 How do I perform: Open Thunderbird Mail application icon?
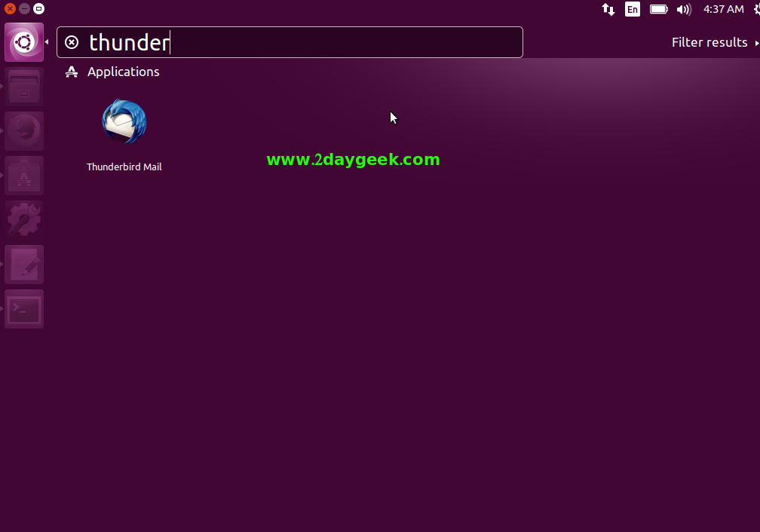click(x=124, y=121)
